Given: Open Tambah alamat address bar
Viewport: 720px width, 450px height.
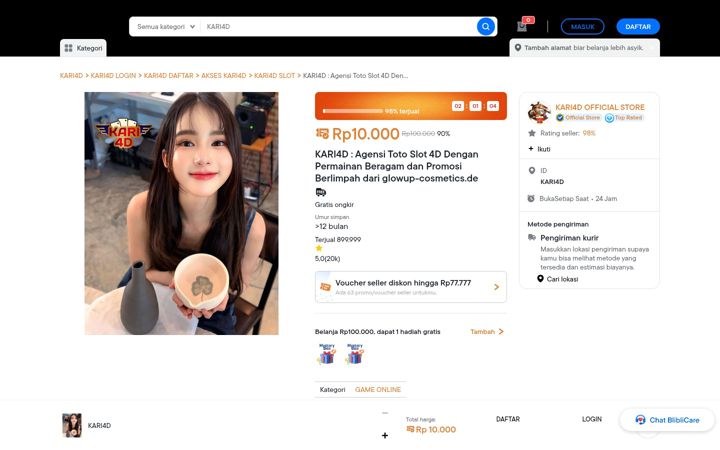Looking at the screenshot, I should pos(585,48).
